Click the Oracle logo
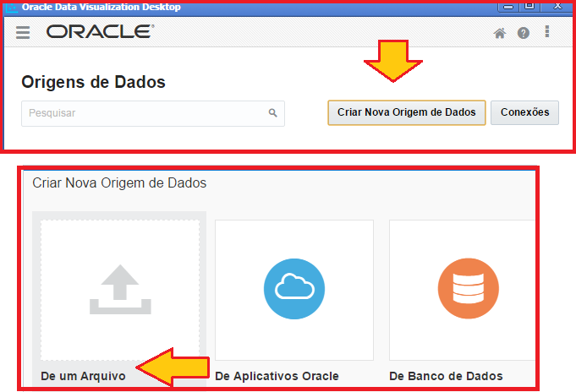This screenshot has width=576, height=392. coord(100,31)
